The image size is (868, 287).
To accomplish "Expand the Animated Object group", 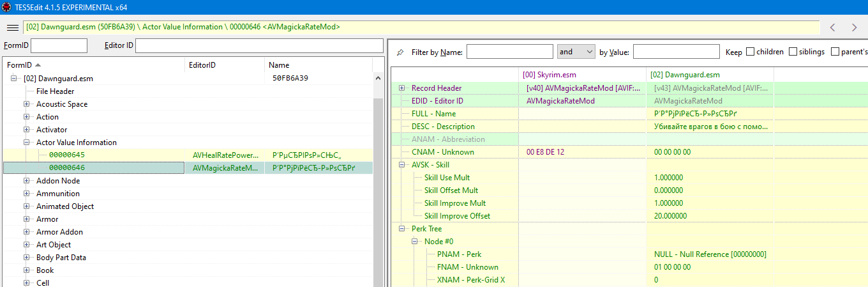I will click(27, 206).
